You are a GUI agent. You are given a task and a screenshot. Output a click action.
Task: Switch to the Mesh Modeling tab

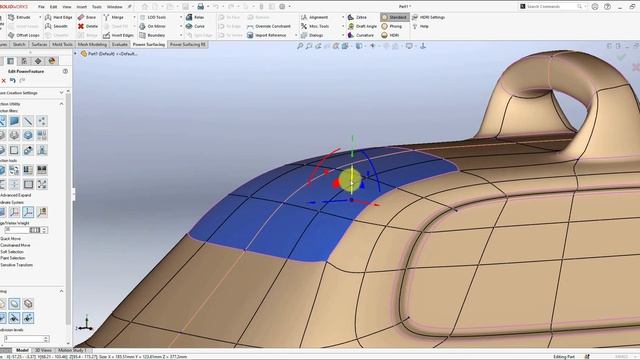[x=92, y=44]
